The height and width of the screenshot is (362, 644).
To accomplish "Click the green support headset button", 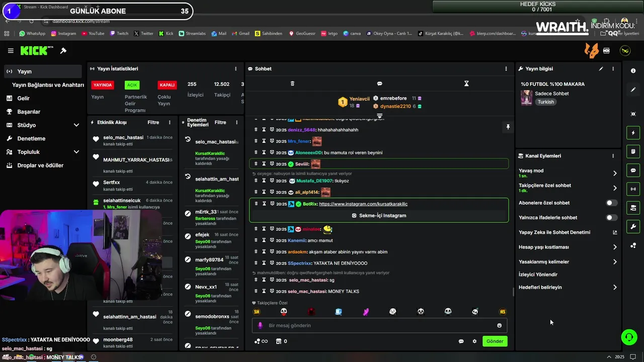I will coord(629,337).
